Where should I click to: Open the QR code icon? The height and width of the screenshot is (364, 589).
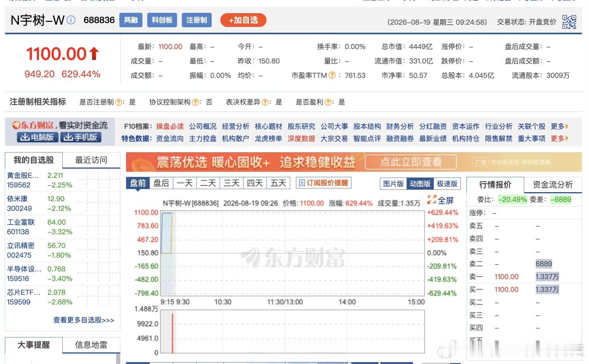569,22
